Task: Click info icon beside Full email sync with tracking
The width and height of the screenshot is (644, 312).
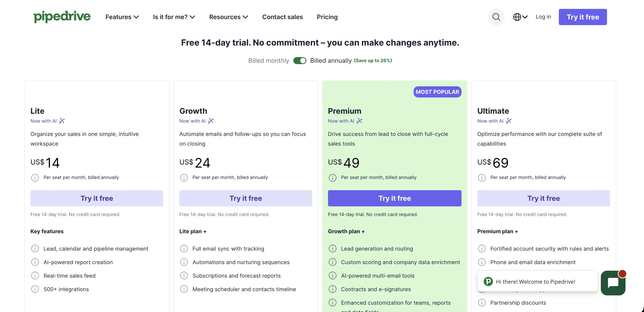Action: (184, 249)
